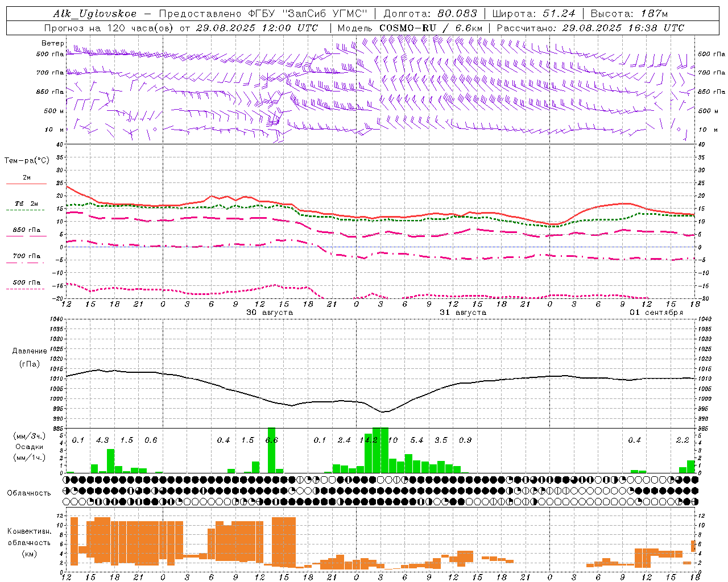Screen dimensions: 728x582
Task: Click the 'Ветер' wind panel label
Action: click(x=52, y=43)
